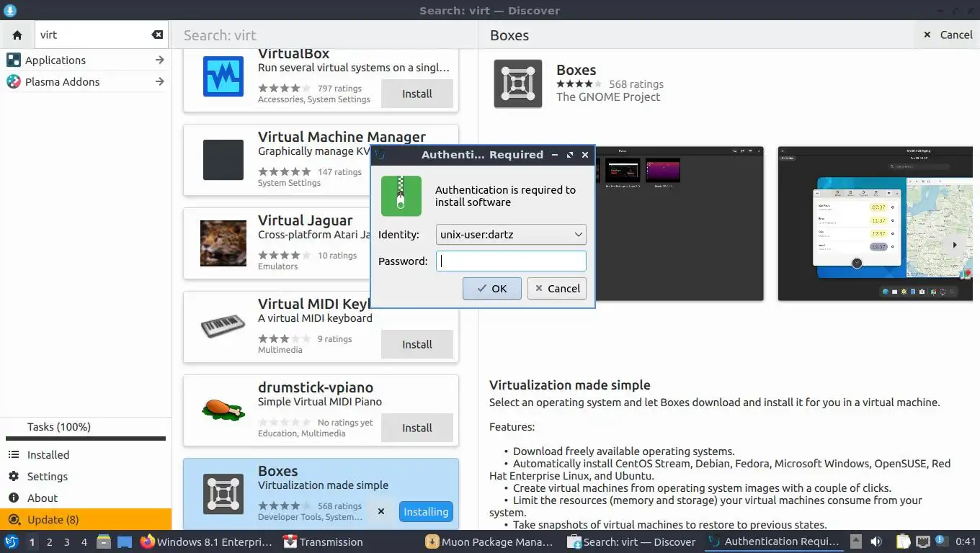The image size is (980, 553).
Task: Cancel the authentication dialog
Action: coord(557,288)
